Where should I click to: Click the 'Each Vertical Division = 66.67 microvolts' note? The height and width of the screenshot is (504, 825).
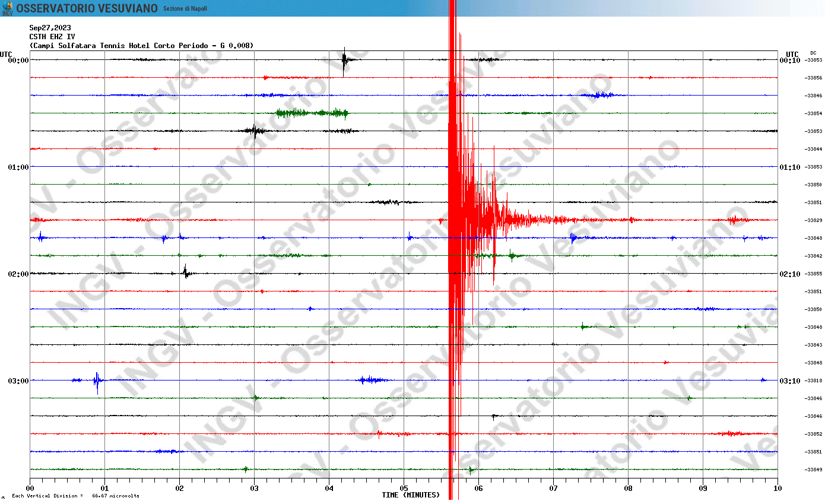(75, 496)
